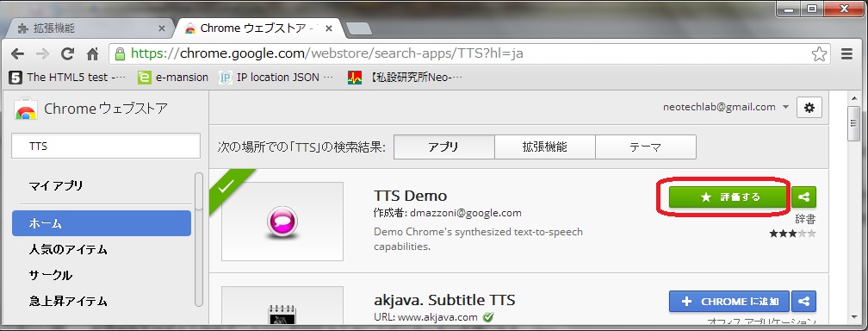Click the browser forward arrow
The height and width of the screenshot is (331, 868).
click(43, 53)
